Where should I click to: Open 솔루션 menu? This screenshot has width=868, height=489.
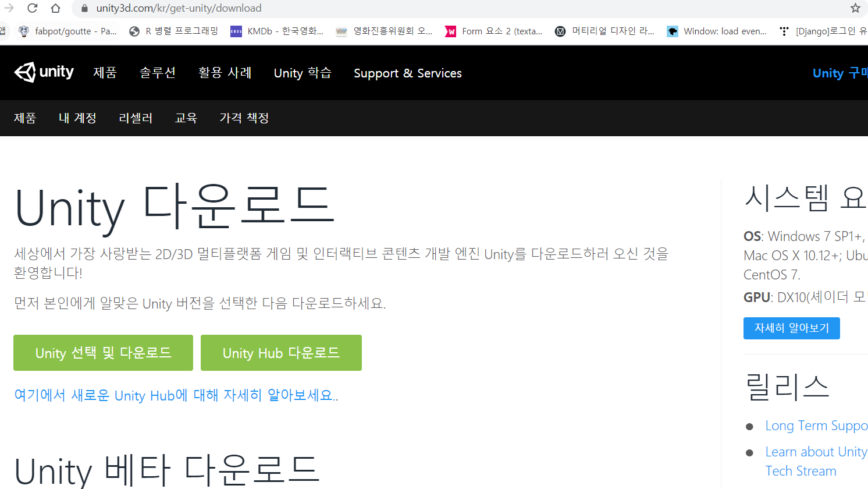coord(157,73)
